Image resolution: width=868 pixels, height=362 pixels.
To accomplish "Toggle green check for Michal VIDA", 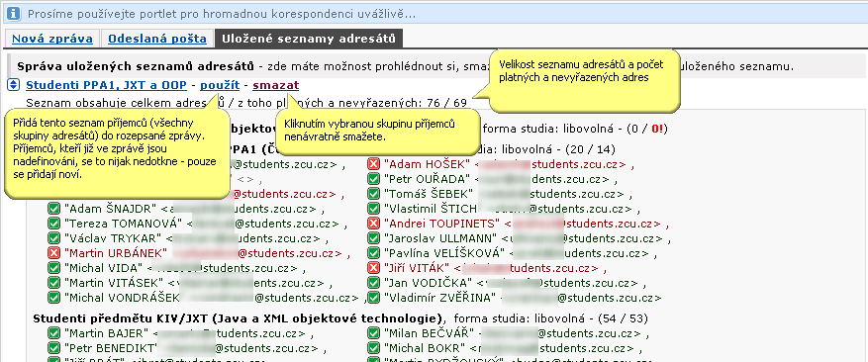I will pyautogui.click(x=53, y=268).
